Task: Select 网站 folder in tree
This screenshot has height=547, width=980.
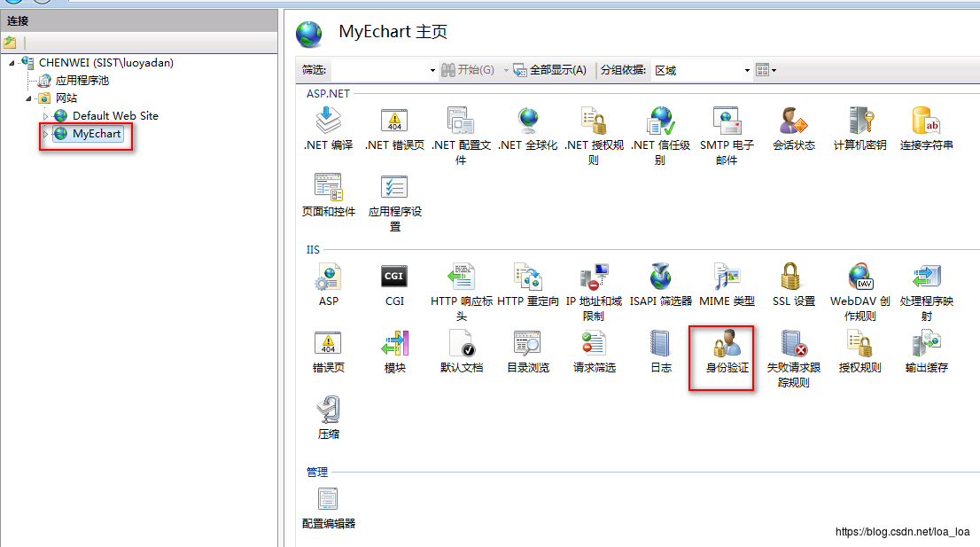Action: (66, 98)
